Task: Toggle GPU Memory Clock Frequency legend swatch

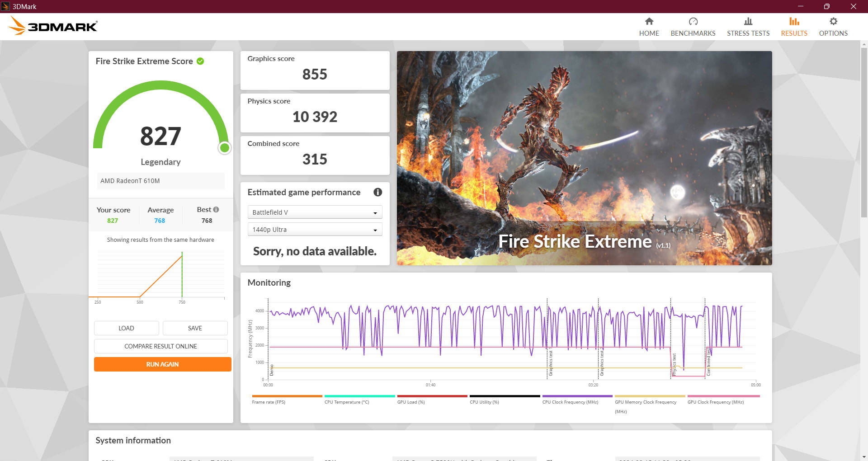Action: pyautogui.click(x=650, y=396)
